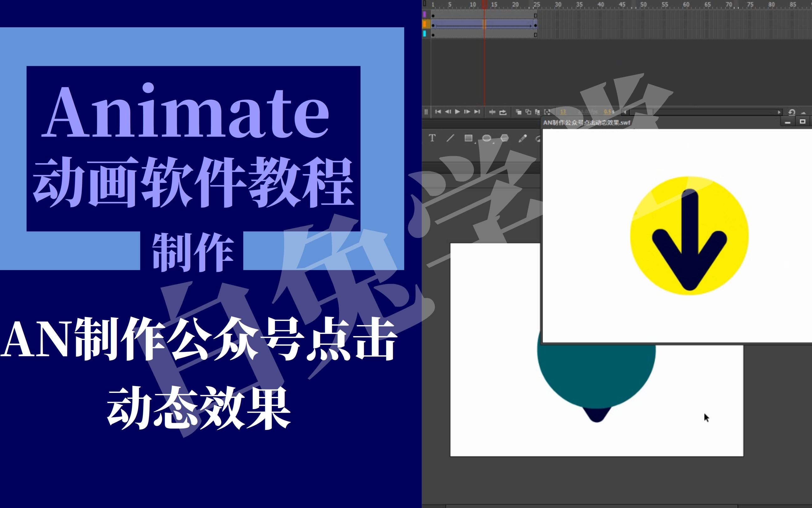Click the Center Frame icon
Viewport: 812px width, 508px height.
492,112
